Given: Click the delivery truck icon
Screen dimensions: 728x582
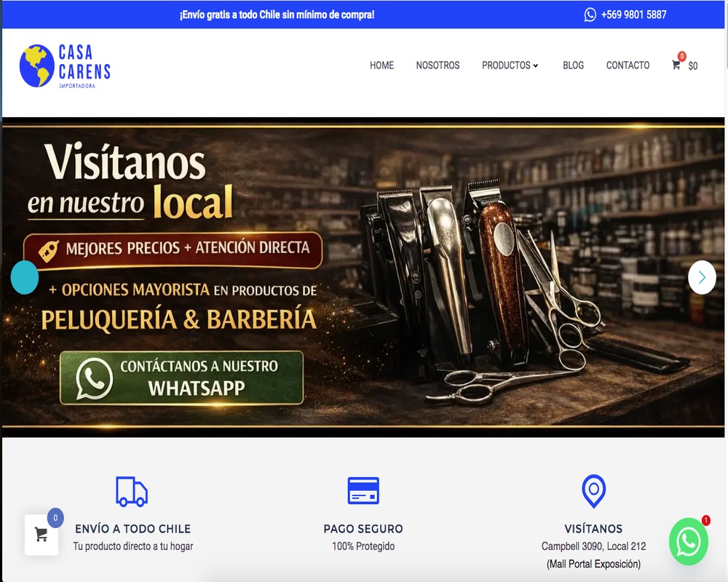Looking at the screenshot, I should coord(132,491).
